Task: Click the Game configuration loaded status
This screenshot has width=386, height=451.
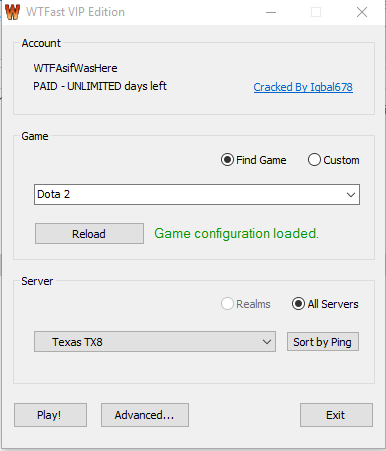Action: point(236,234)
